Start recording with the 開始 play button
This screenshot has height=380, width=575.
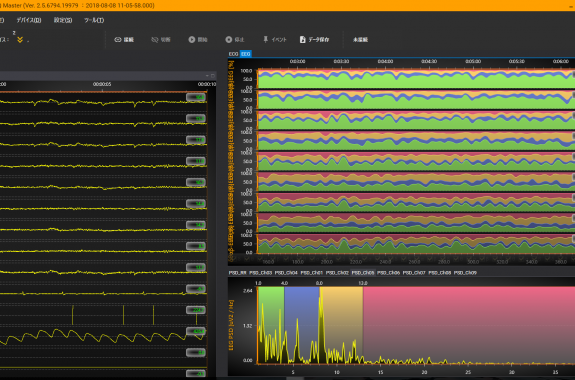198,40
